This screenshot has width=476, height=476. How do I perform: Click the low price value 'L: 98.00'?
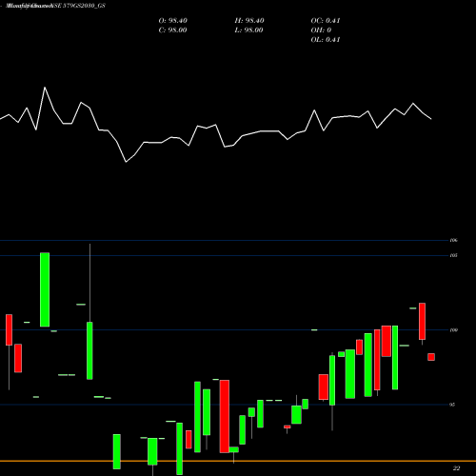248,30
